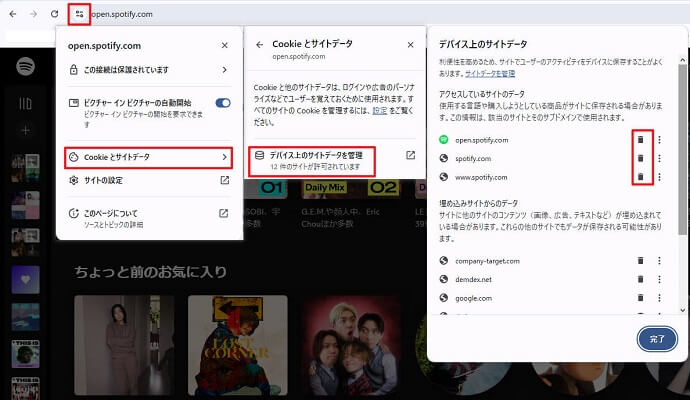Select demdex.net entry text

tap(473, 279)
